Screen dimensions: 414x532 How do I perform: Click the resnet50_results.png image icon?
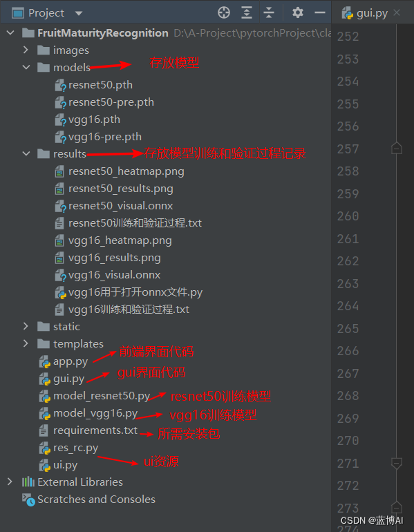pyautogui.click(x=59, y=189)
